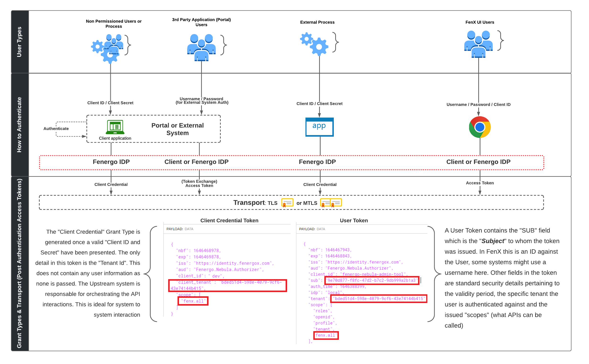
Task: Click the Chrome browser icon
Action: click(479, 127)
